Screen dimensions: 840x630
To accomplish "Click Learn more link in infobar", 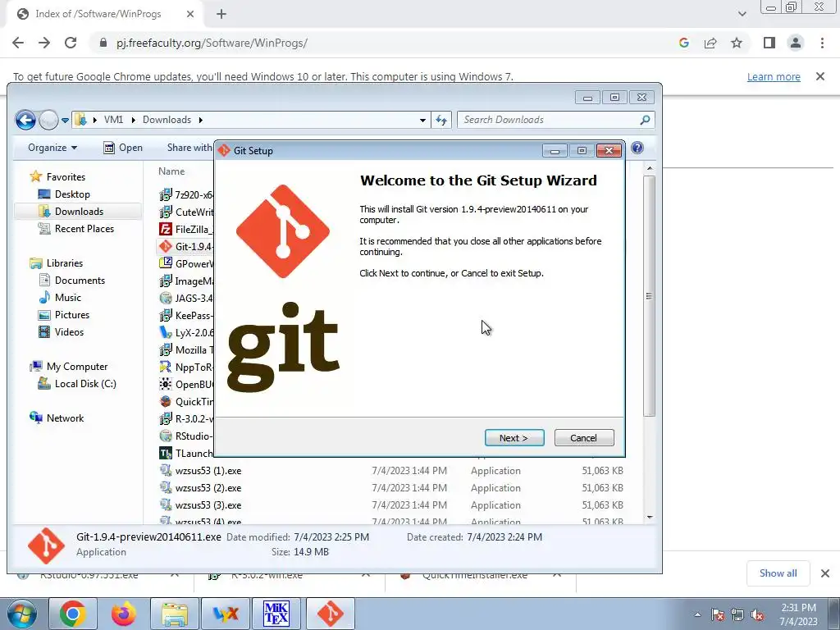I will click(x=774, y=76).
